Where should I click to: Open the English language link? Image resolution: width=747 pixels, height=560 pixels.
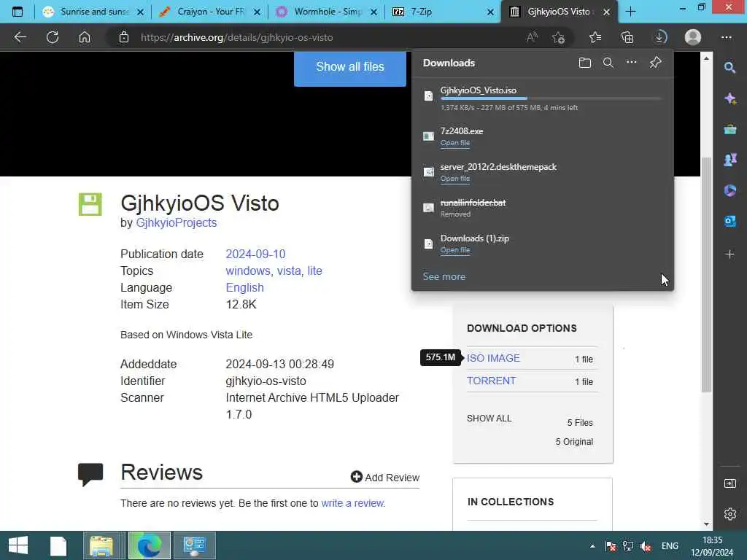point(245,287)
